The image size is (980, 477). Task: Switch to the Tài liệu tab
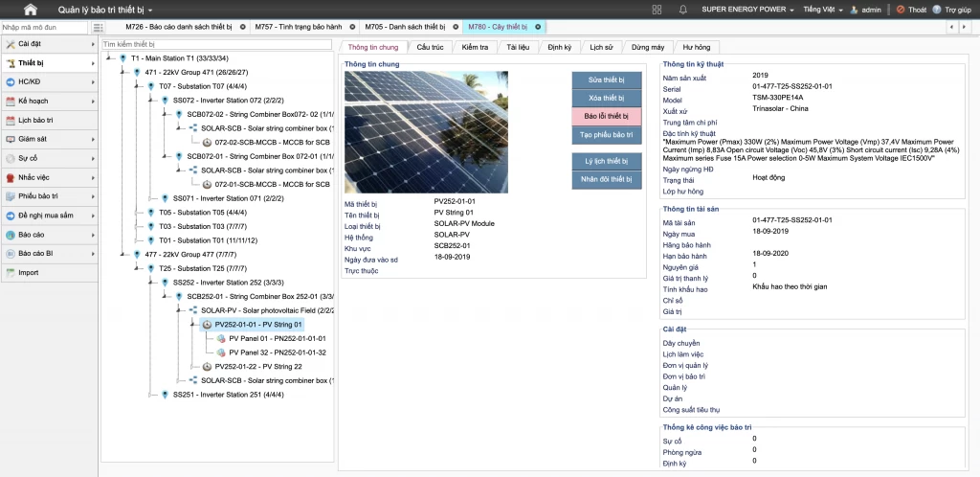coord(518,48)
